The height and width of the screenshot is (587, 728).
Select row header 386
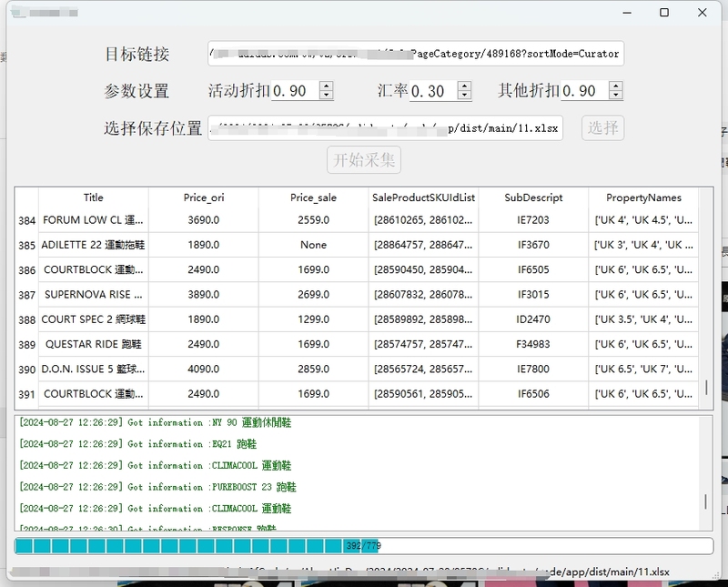[27, 269]
